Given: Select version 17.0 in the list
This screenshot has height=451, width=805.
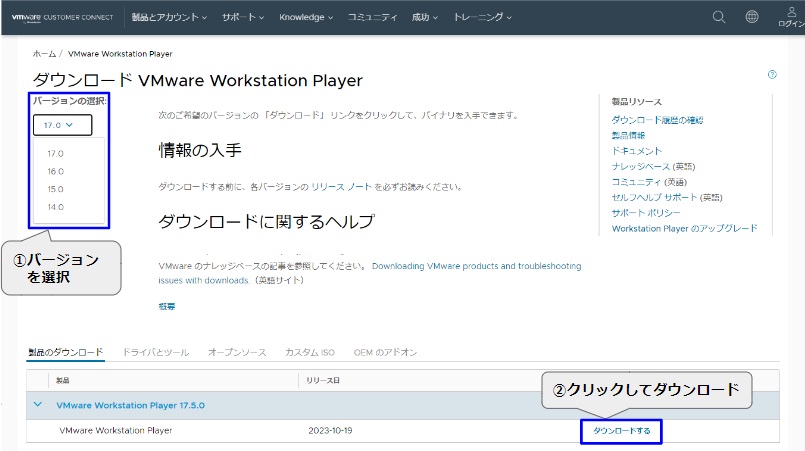Looking at the screenshot, I should pos(55,154).
